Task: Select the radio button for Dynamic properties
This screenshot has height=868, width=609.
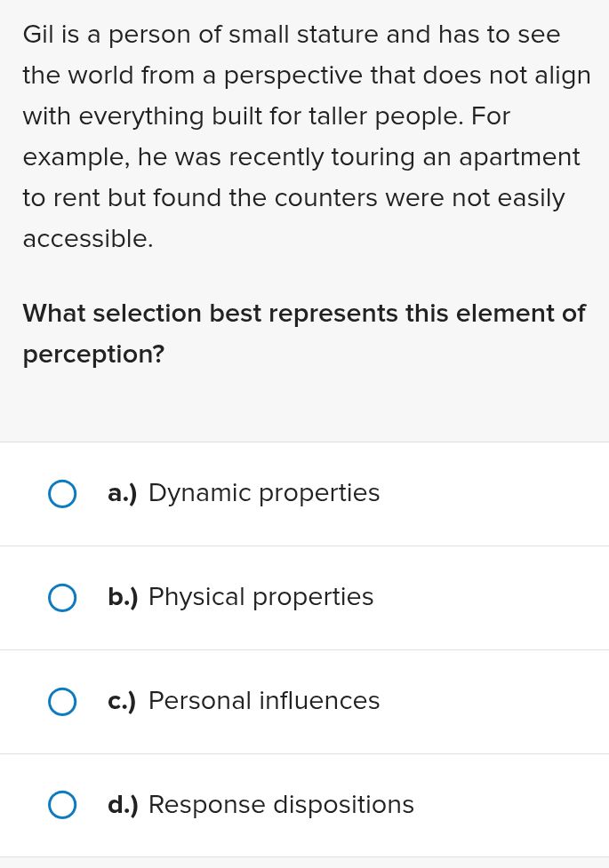Action: 62,494
